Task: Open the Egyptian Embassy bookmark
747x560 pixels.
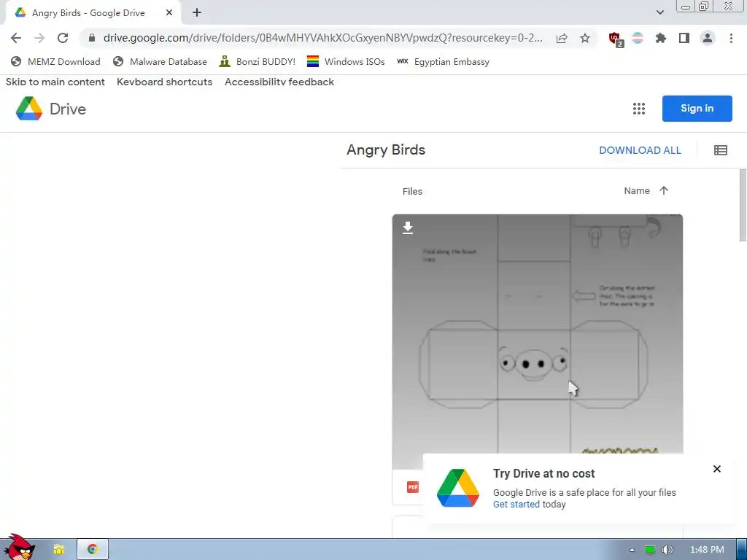Action: (x=443, y=61)
